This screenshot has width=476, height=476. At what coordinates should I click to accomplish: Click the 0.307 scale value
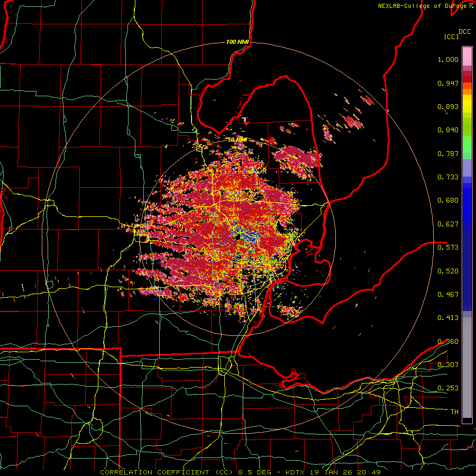pyautogui.click(x=448, y=364)
